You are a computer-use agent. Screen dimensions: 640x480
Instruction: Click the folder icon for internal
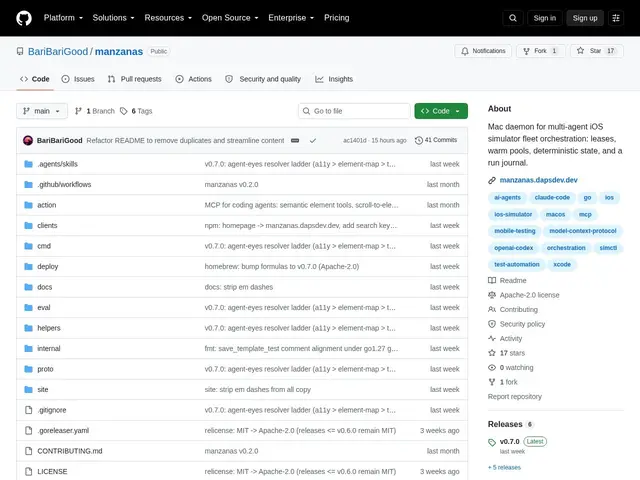pos(28,349)
